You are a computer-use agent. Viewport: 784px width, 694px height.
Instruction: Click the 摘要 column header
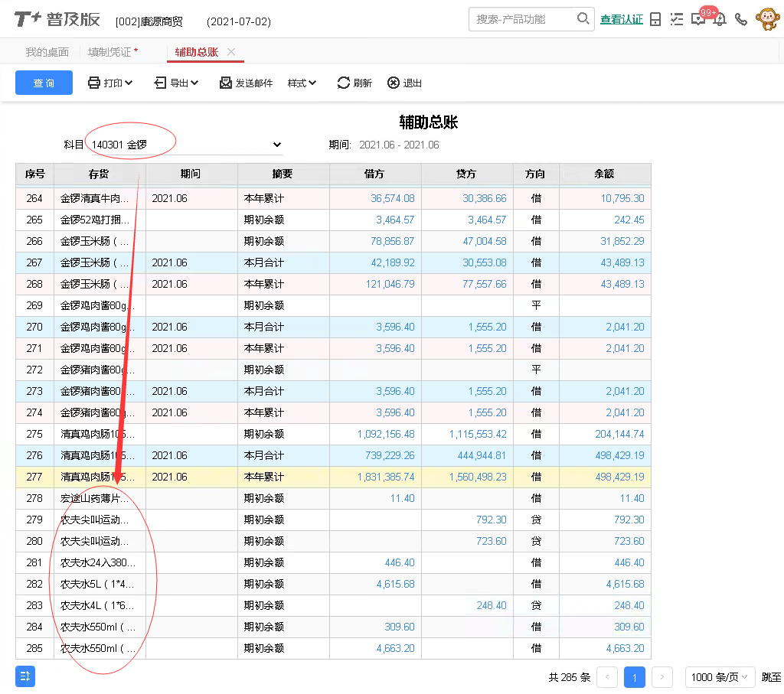pos(283,174)
